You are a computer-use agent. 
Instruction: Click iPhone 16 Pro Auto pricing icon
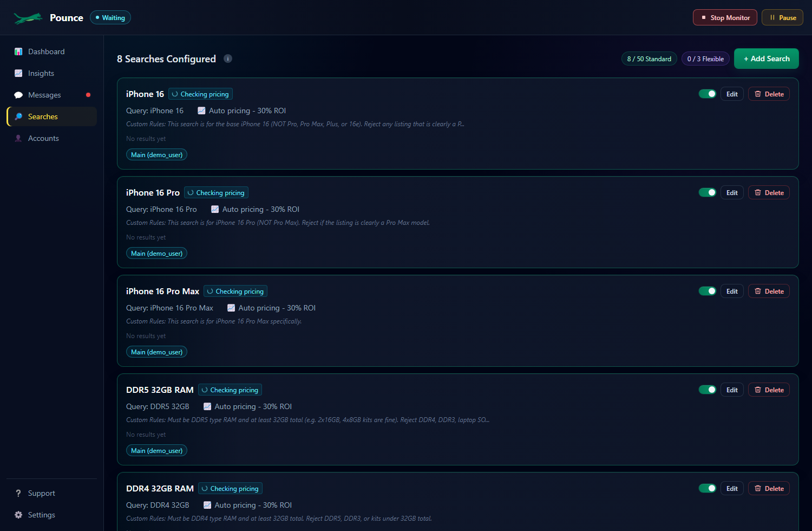tap(215, 209)
